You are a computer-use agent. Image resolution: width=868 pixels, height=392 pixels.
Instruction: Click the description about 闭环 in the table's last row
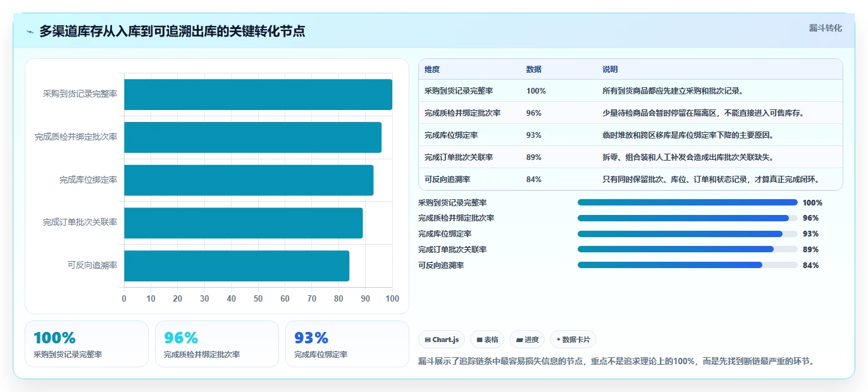tap(712, 180)
